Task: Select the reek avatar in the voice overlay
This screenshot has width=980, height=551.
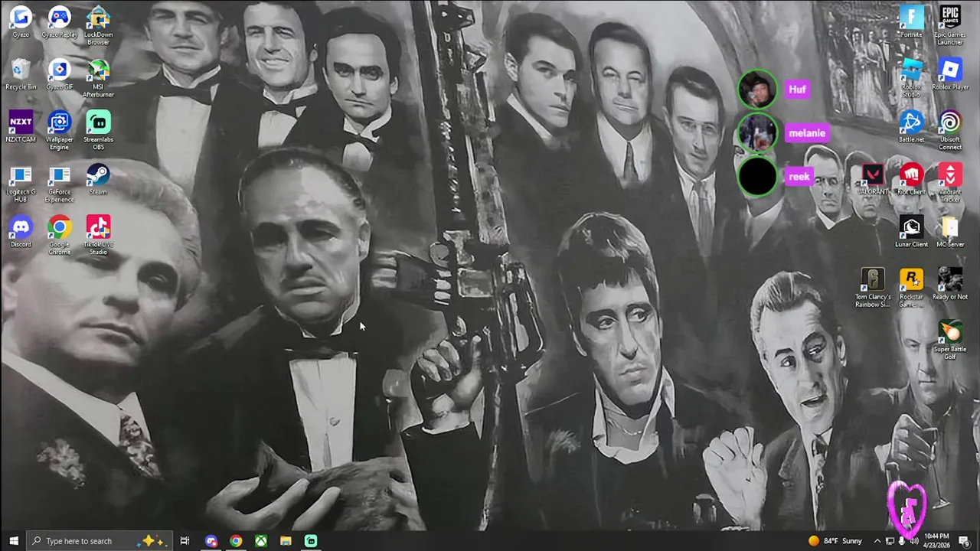Action: pyautogui.click(x=757, y=177)
